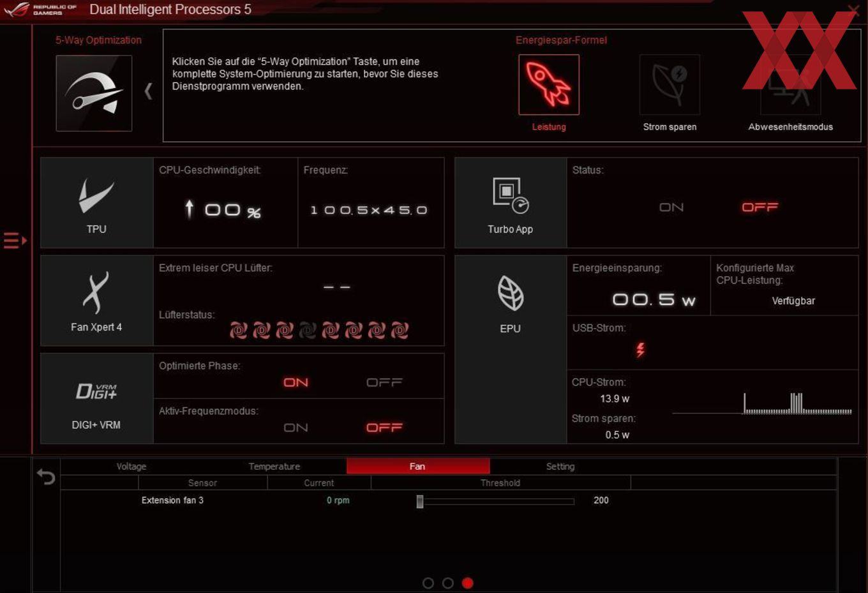Click the USB-Strom lightning icon
The image size is (868, 593).
(x=640, y=349)
